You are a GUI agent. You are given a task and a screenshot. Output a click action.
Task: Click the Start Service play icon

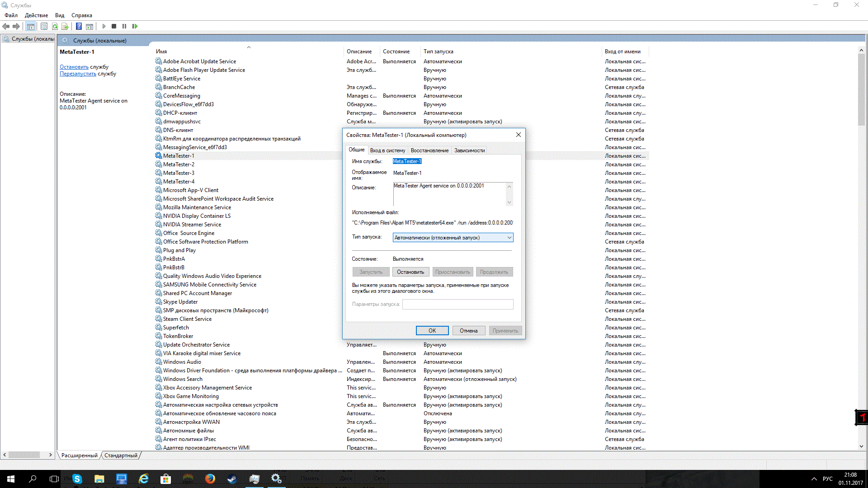tap(104, 26)
